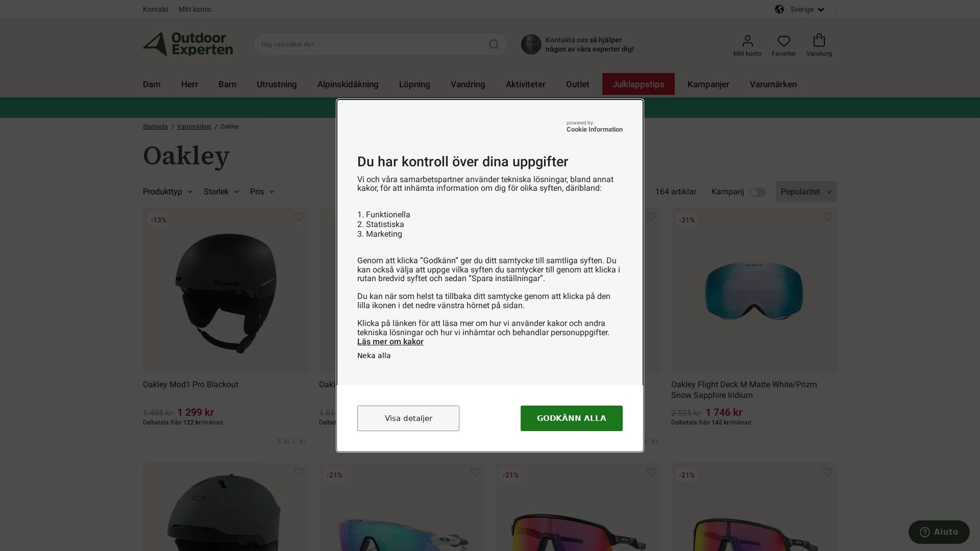This screenshot has width=980, height=551.
Task: Expand the Storlek filter
Action: point(222,192)
